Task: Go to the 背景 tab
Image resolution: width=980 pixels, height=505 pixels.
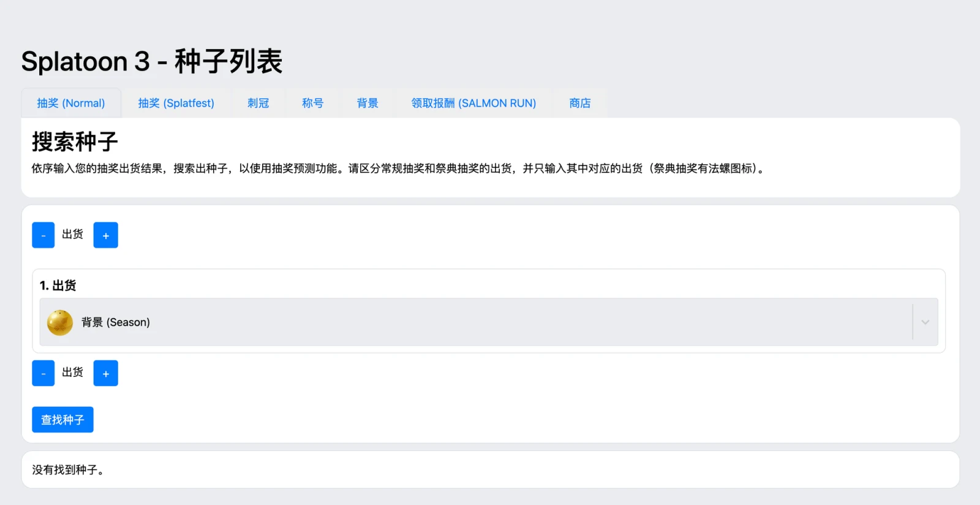Action: (367, 103)
